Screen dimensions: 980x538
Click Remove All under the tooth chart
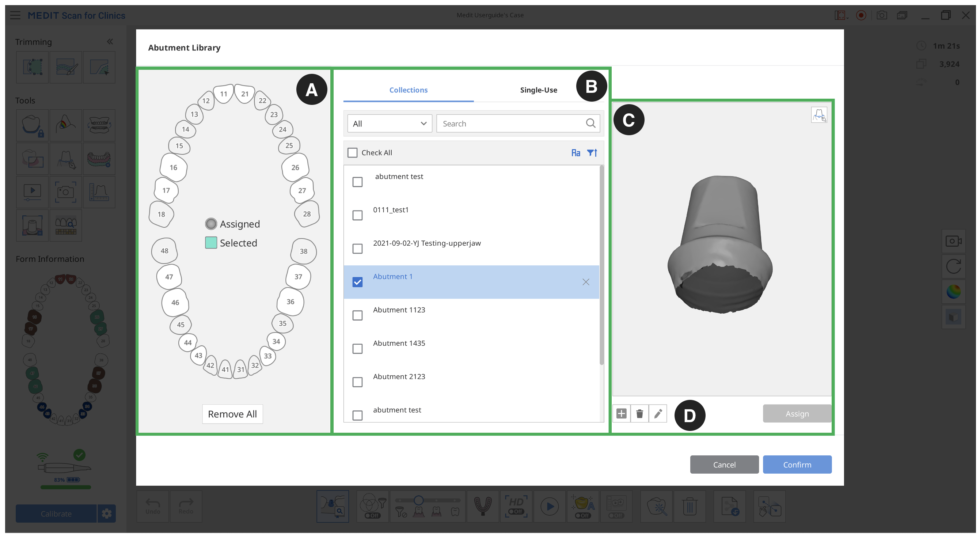click(232, 414)
